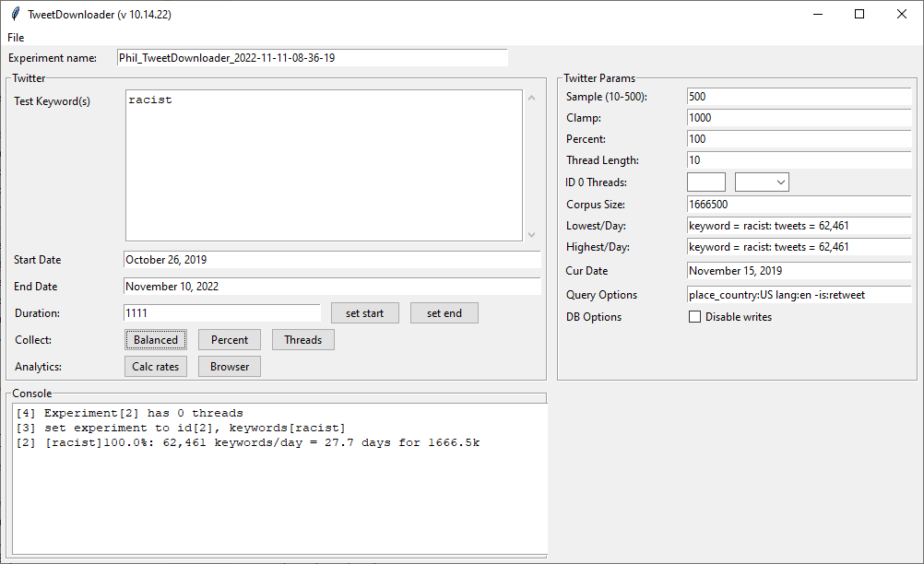Click the Sample (10-500) field

pos(799,97)
